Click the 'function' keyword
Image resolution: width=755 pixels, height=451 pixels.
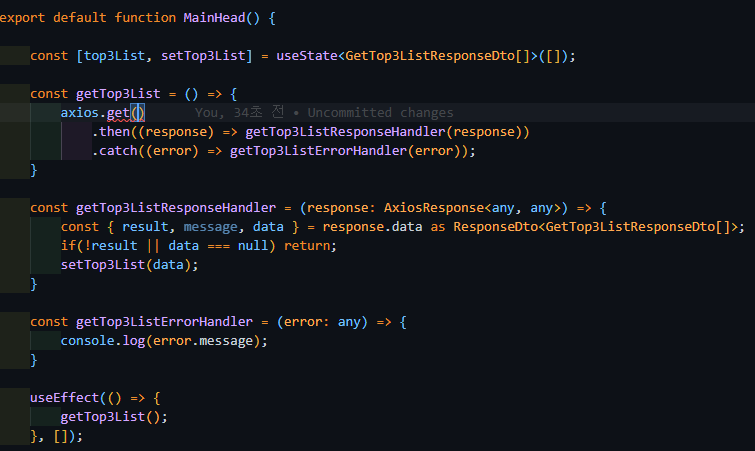(145, 18)
